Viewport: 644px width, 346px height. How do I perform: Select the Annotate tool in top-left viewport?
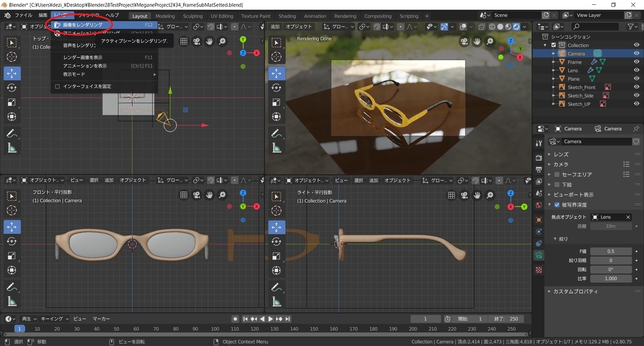point(12,133)
